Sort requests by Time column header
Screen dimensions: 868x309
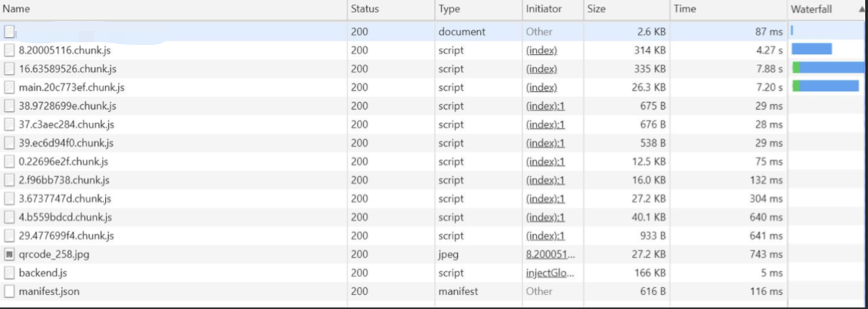click(x=684, y=9)
